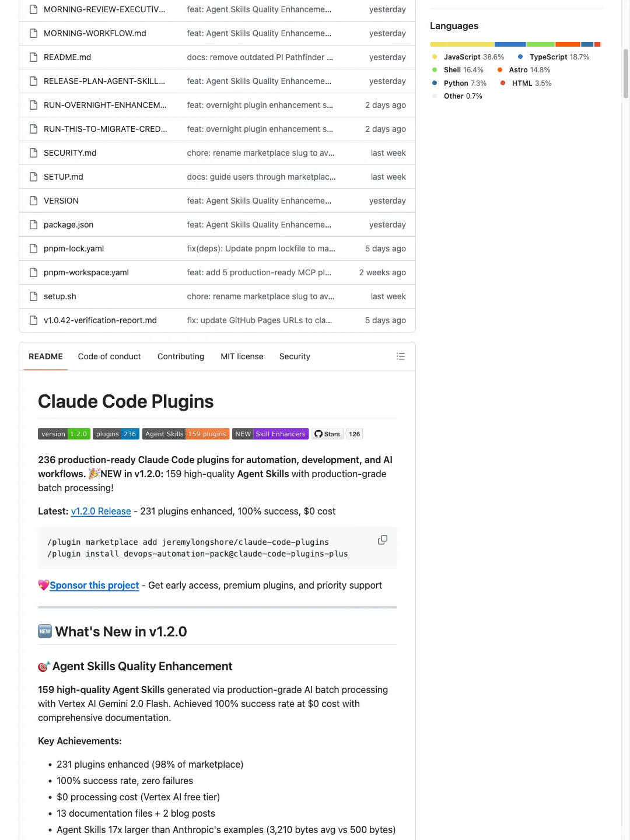Open the README.md file
This screenshot has height=840, width=630.
click(x=67, y=57)
